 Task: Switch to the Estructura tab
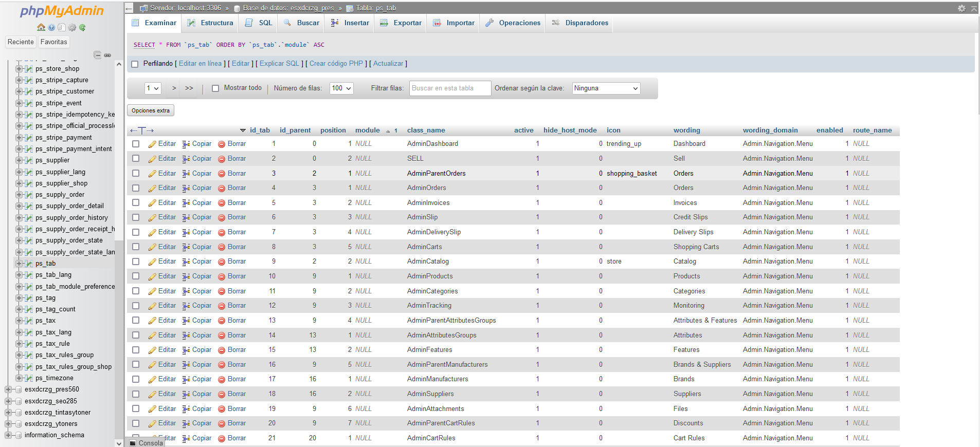pyautogui.click(x=210, y=23)
